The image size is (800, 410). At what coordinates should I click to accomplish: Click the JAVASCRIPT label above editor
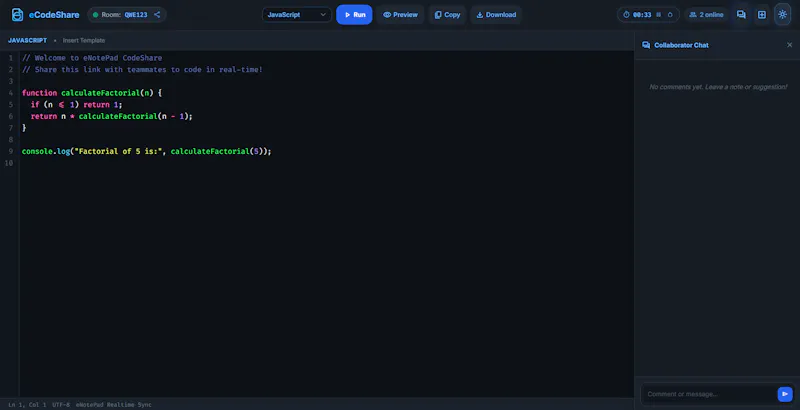[x=28, y=40]
